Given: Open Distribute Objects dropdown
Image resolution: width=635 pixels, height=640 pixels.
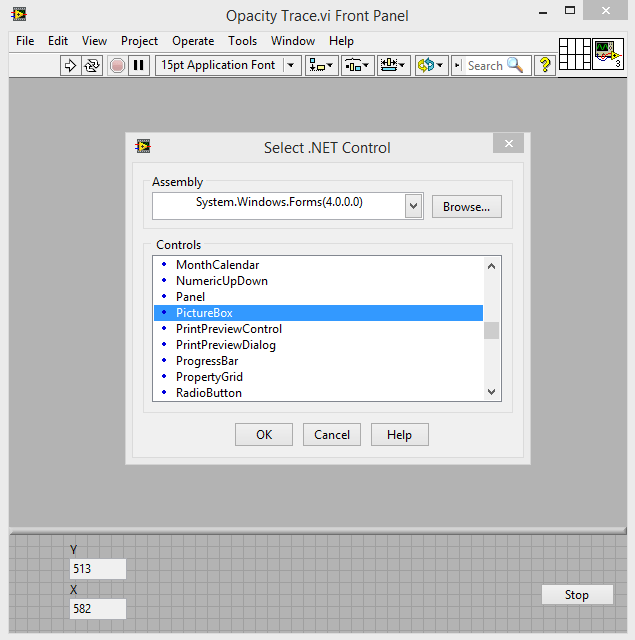Looking at the screenshot, I should (x=357, y=65).
